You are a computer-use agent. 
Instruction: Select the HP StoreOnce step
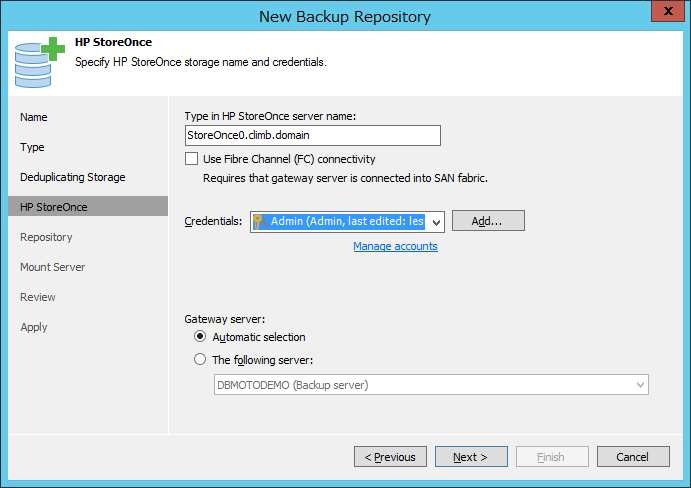point(88,206)
